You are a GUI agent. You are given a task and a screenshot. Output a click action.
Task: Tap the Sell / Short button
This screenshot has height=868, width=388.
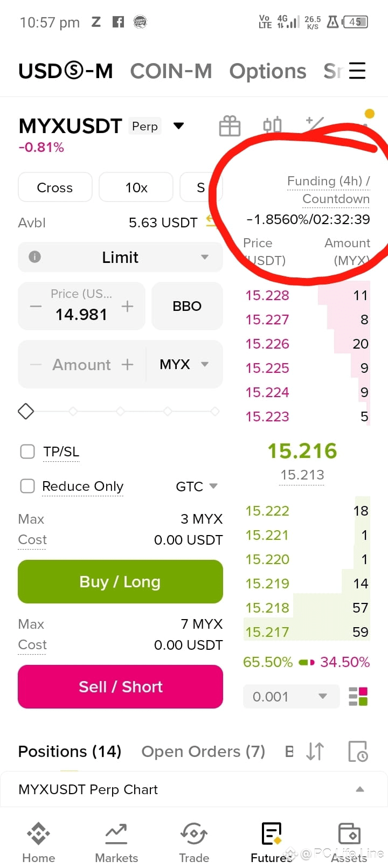(120, 687)
